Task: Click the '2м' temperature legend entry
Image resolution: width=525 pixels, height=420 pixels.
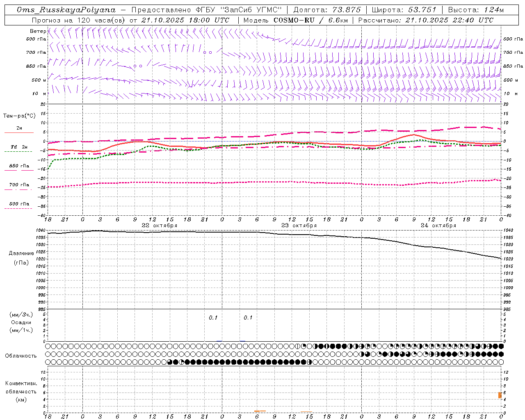Action: coord(19,128)
